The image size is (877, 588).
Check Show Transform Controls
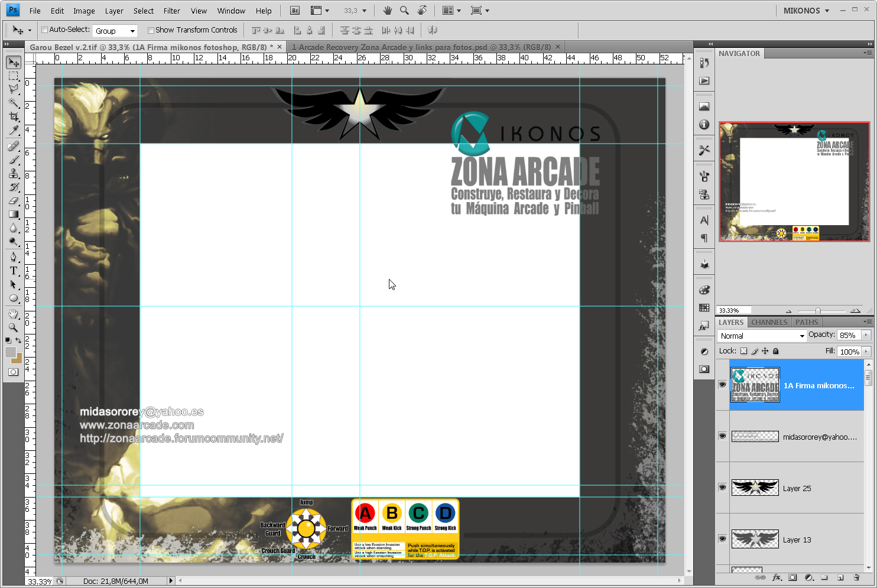[x=151, y=30]
